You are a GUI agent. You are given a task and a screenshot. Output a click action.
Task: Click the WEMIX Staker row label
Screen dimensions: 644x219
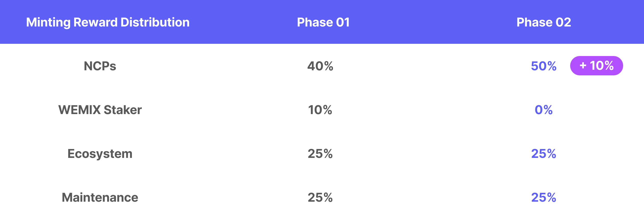[x=100, y=110]
